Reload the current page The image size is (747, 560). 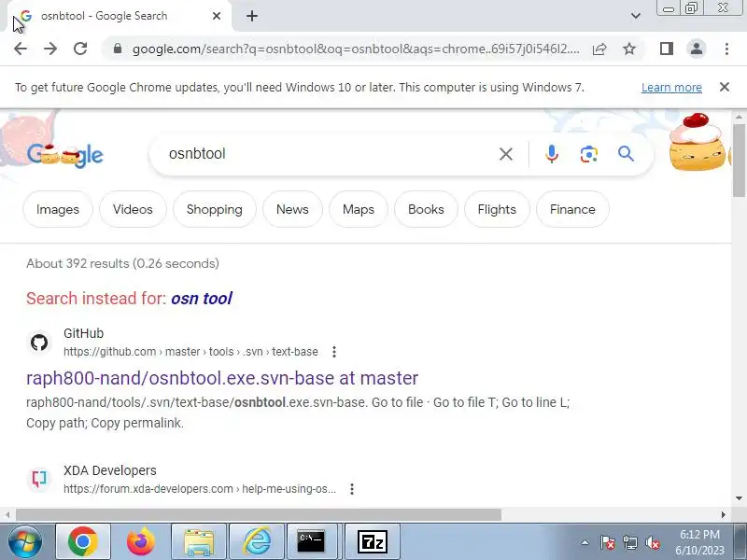pos(80,49)
